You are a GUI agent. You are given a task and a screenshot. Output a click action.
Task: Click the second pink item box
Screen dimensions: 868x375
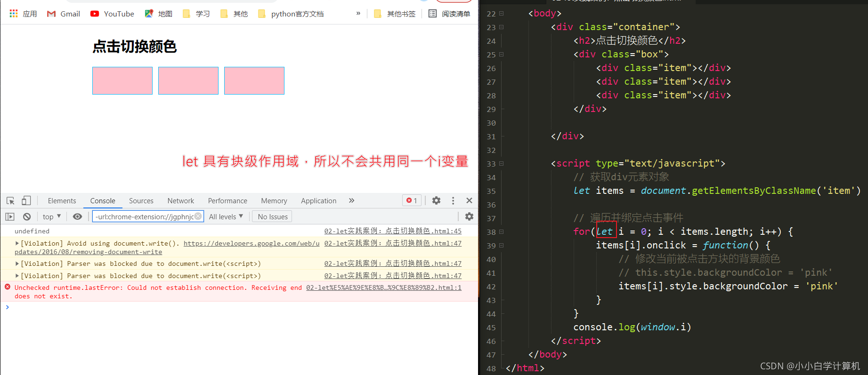pyautogui.click(x=188, y=80)
